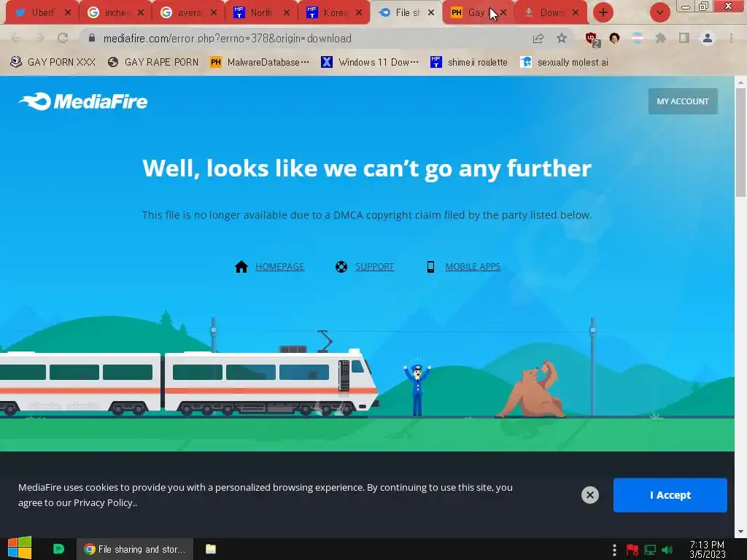Open the green chat app on taskbar
This screenshot has width=747, height=560.
pos(58,549)
